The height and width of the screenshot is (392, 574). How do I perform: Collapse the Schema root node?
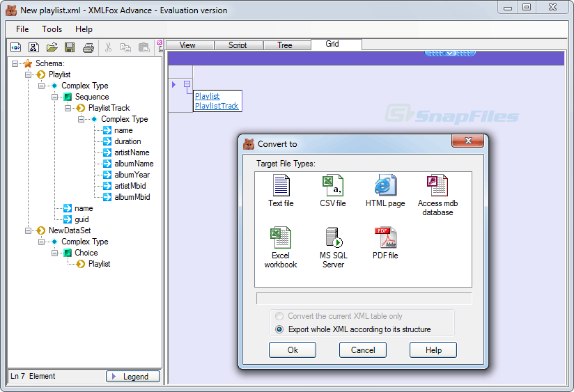[x=15, y=63]
